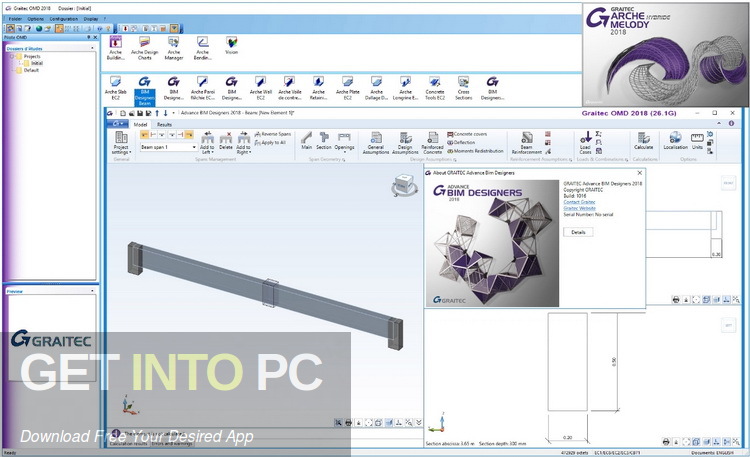Follow the Contact Graitec link
Screen dimensions: 750x457
click(x=579, y=202)
